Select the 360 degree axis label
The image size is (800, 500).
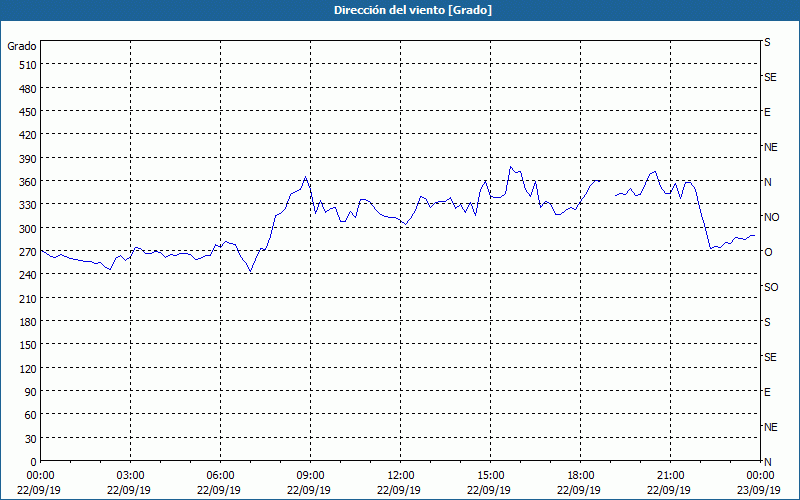[x=29, y=182]
